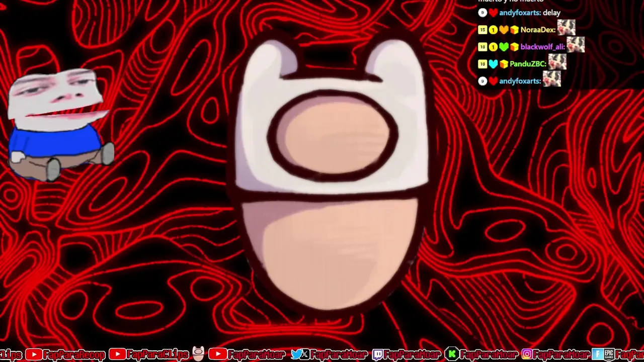644x362 pixels.
Task: Click the word "delay" in chat
Action: (x=551, y=13)
